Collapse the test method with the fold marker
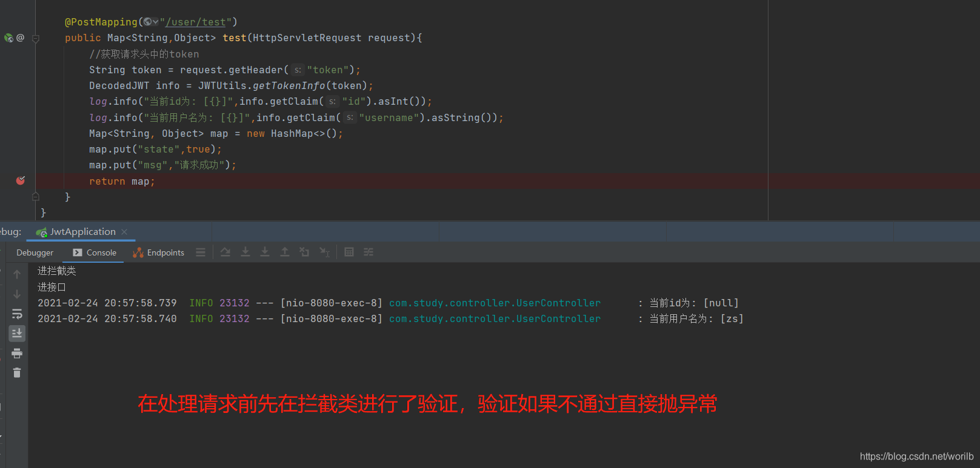The height and width of the screenshot is (468, 980). [x=36, y=38]
